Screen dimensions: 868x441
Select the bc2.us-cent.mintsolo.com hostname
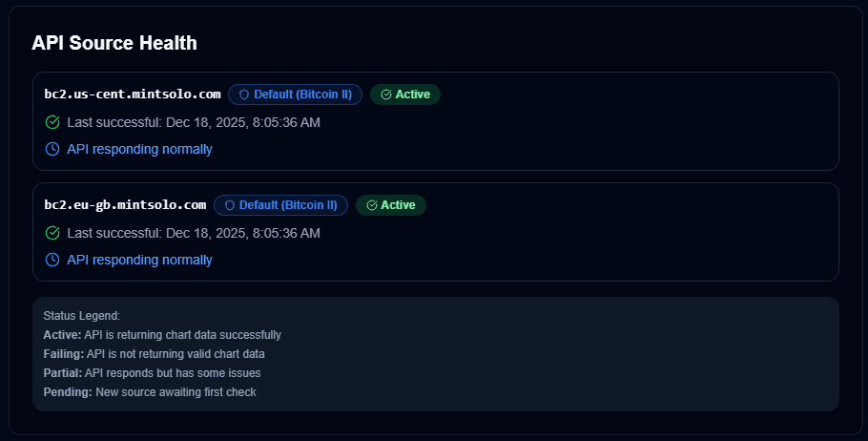133,94
